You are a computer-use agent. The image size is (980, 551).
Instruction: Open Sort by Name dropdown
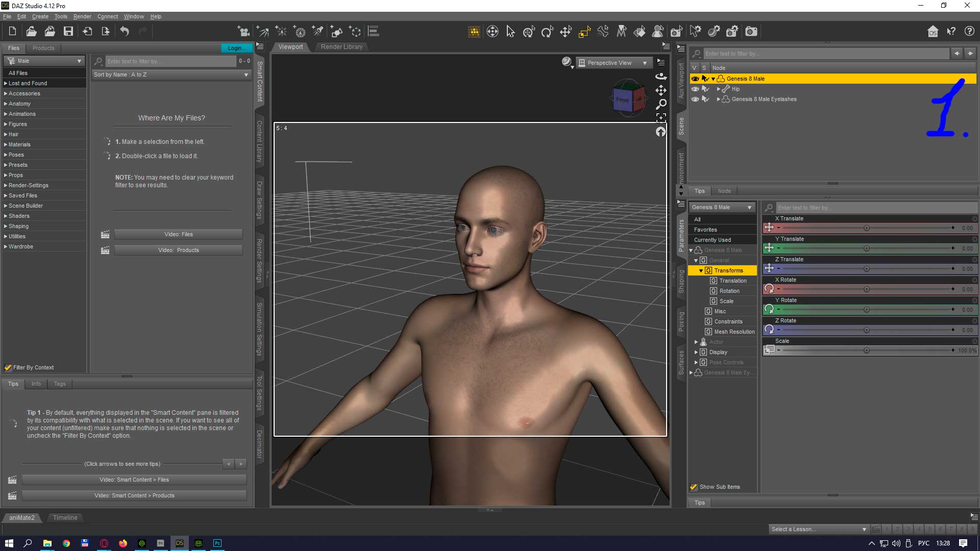[x=171, y=74]
